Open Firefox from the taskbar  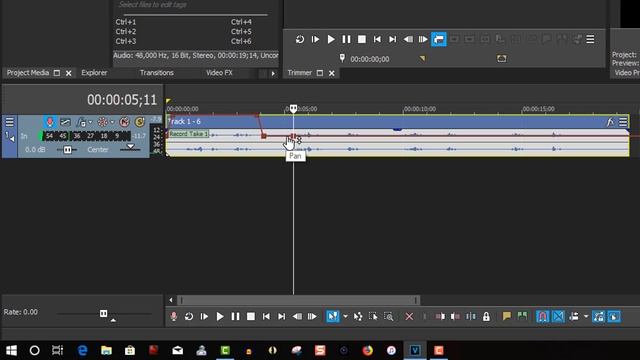[367, 350]
